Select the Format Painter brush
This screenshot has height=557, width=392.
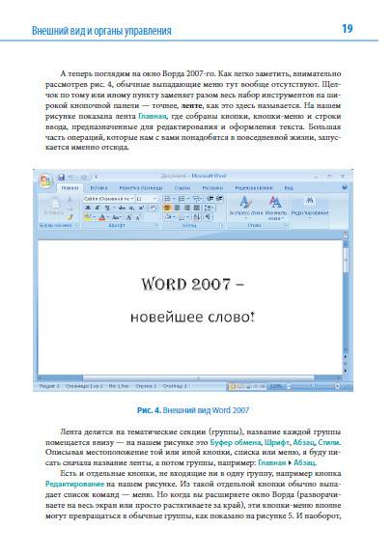coord(70,216)
